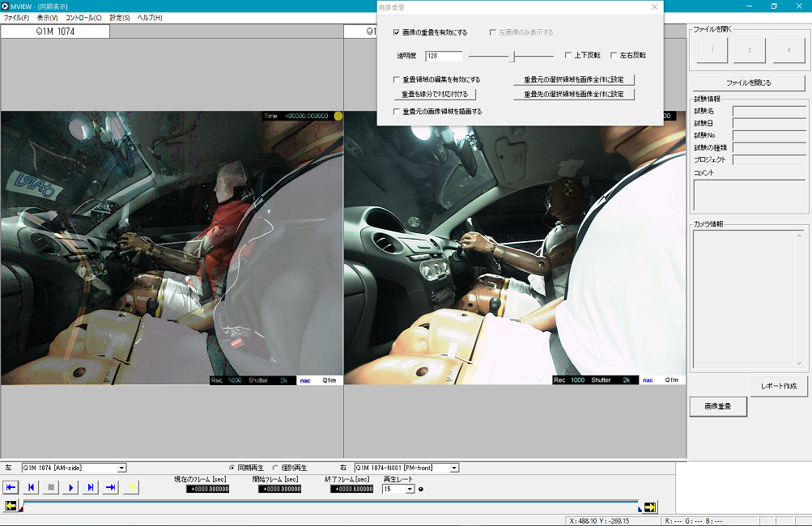This screenshot has height=526, width=812.
Task: Jump to the first frame with the blue rewind icon
Action: [x=11, y=487]
